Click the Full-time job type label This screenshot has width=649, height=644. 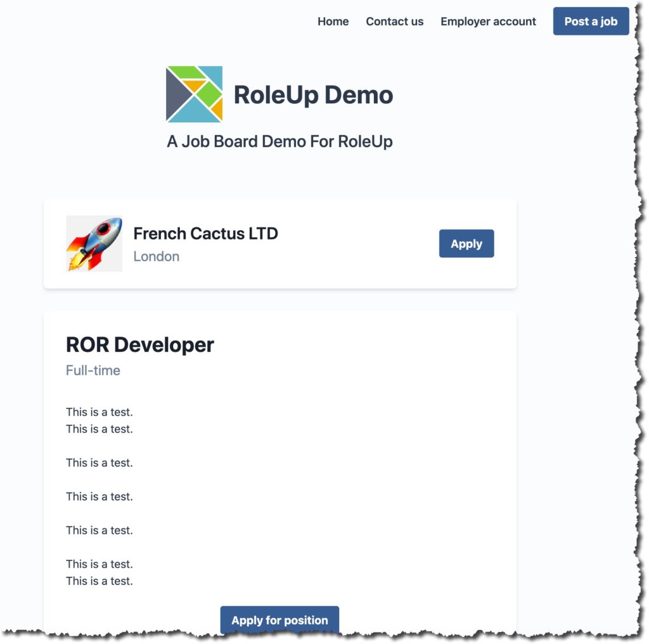[93, 370]
